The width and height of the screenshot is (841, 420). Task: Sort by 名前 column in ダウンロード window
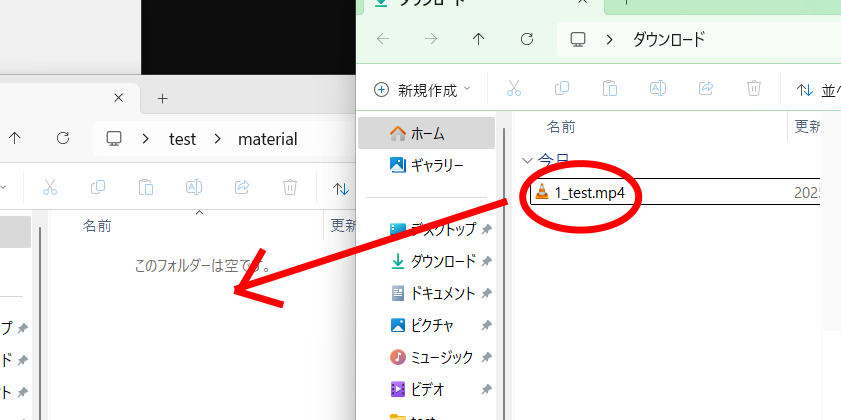click(x=561, y=127)
